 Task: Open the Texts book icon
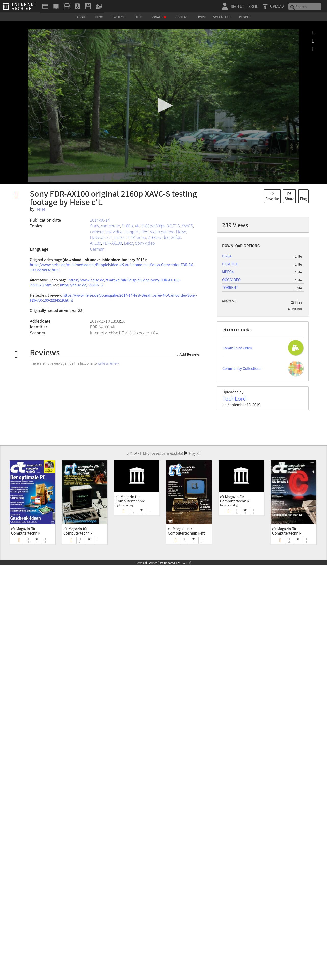click(56, 6)
